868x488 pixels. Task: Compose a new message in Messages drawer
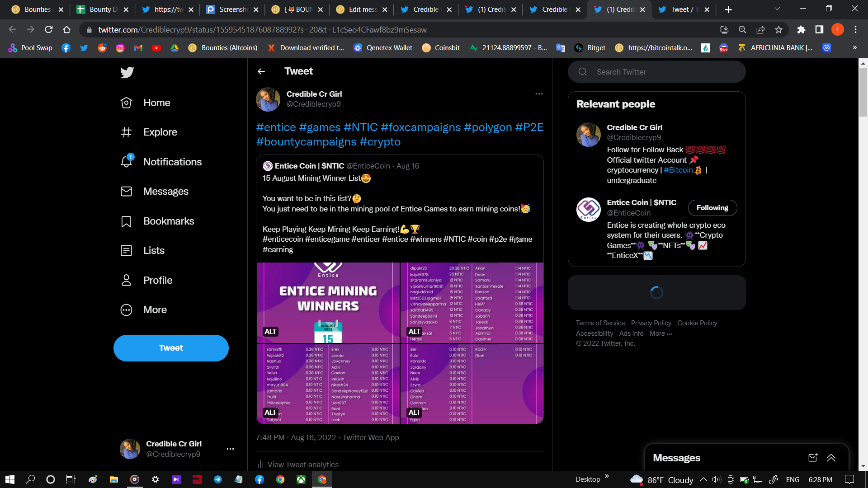(812, 458)
